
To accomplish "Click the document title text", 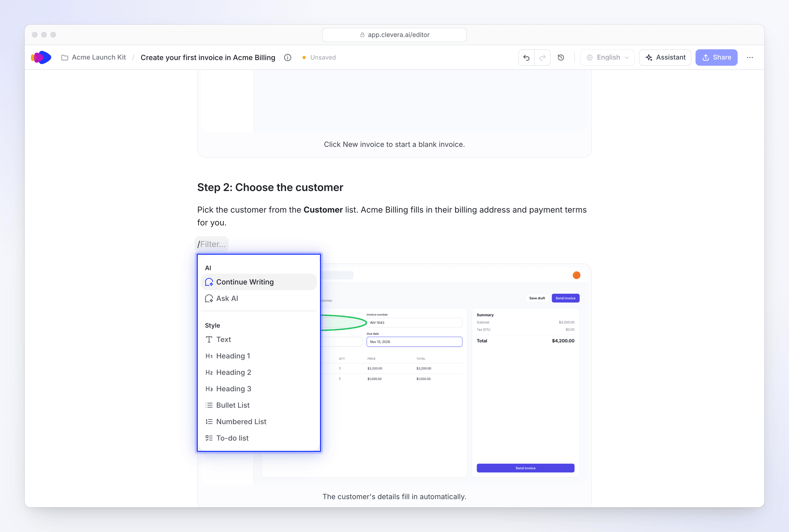I will point(208,57).
